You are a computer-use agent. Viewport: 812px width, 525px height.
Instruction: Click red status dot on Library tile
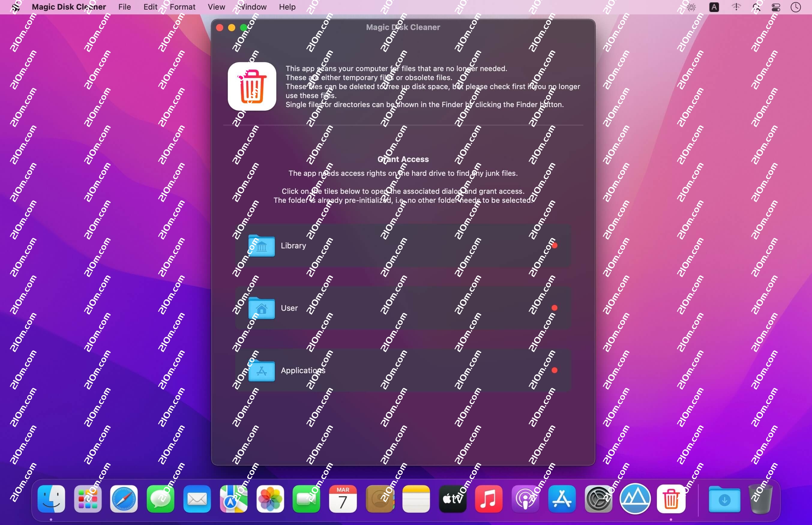[x=555, y=245]
